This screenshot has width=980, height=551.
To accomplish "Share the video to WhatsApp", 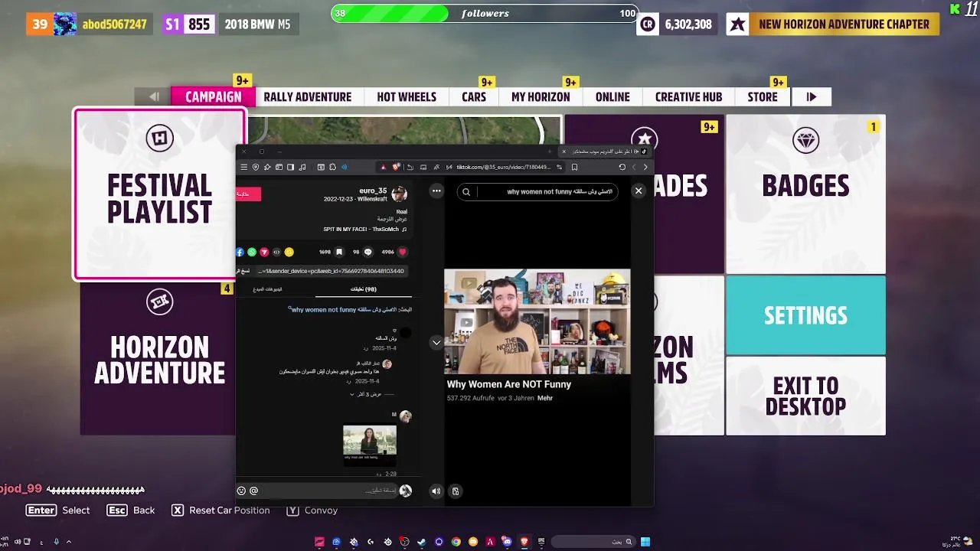I will coord(252,252).
